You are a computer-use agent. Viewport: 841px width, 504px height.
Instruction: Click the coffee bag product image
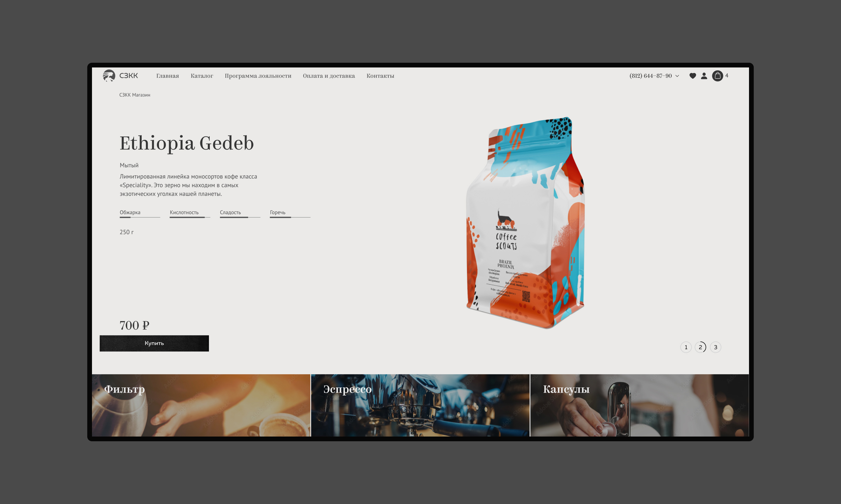[525, 222]
